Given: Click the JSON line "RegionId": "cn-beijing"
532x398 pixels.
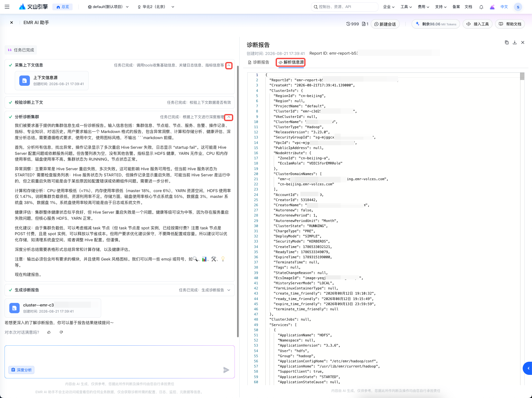Looking at the screenshot, I should pos(299,96).
